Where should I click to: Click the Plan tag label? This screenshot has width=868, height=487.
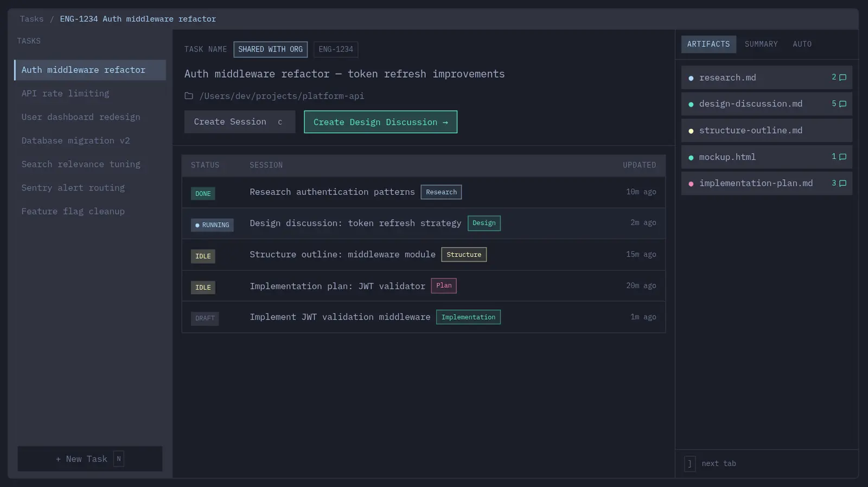[444, 286]
